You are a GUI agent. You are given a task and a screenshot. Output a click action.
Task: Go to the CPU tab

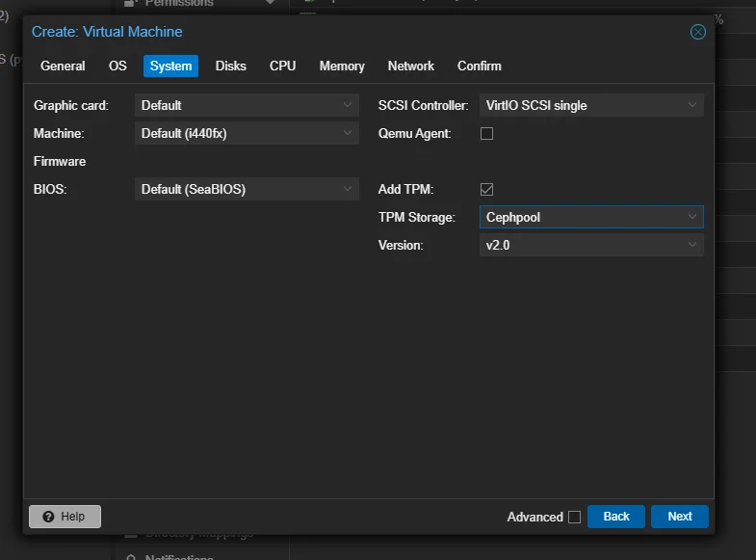pos(282,67)
